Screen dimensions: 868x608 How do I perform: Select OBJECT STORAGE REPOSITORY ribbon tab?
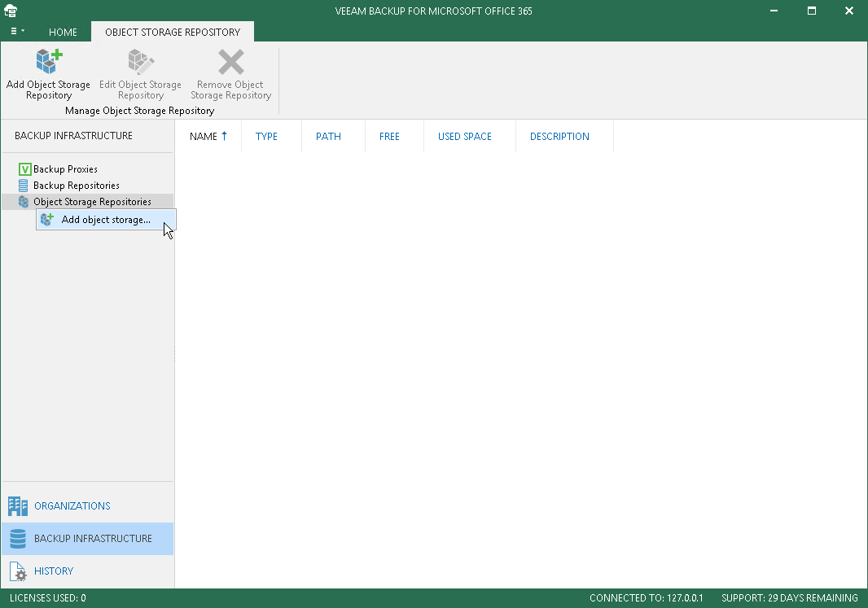pos(173,32)
